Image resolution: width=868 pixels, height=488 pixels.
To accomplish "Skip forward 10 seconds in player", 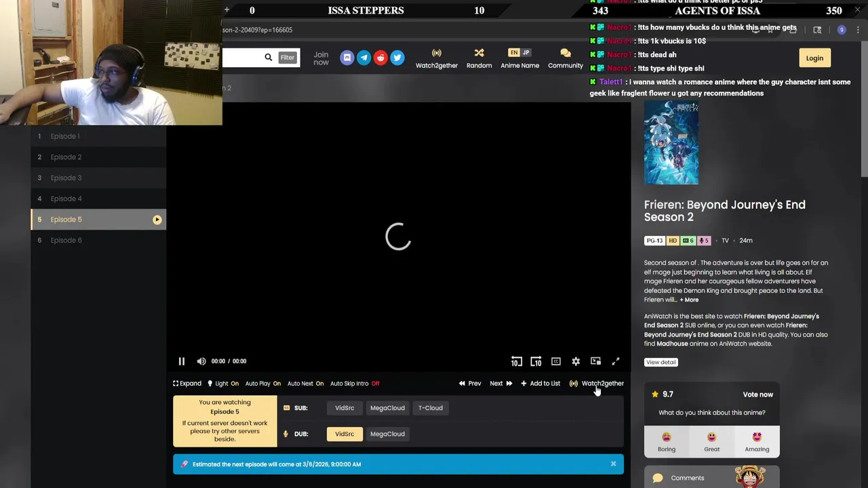I will point(536,361).
